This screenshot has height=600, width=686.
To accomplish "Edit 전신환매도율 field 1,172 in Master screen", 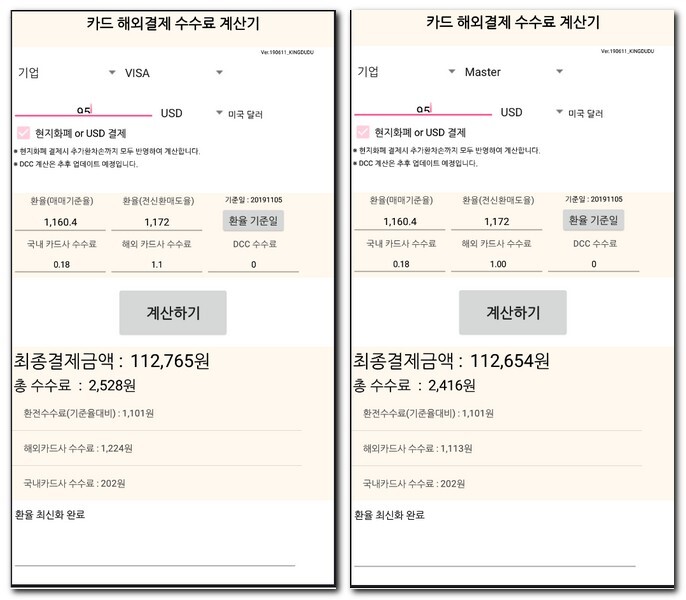I will (497, 221).
